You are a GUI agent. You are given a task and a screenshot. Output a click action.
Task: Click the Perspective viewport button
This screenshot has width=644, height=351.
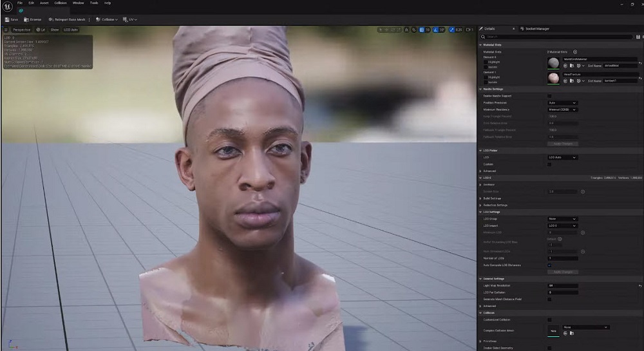[21, 30]
